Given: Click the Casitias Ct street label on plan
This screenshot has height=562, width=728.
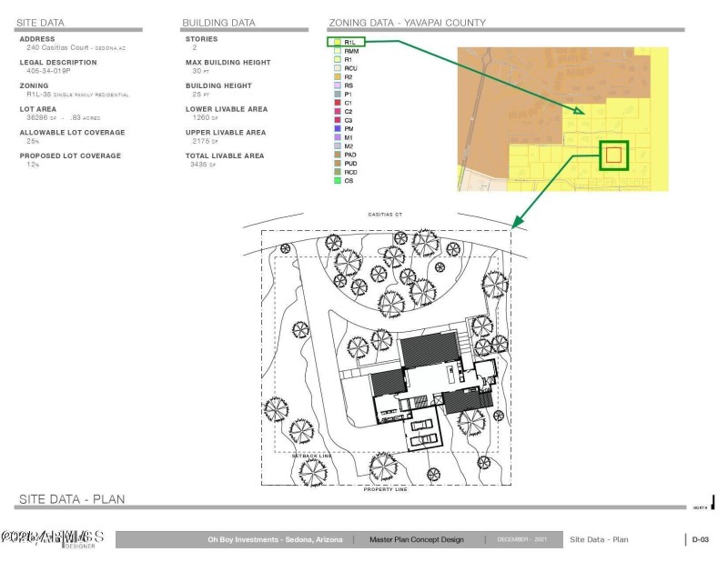Looking at the screenshot, I should point(385,215).
